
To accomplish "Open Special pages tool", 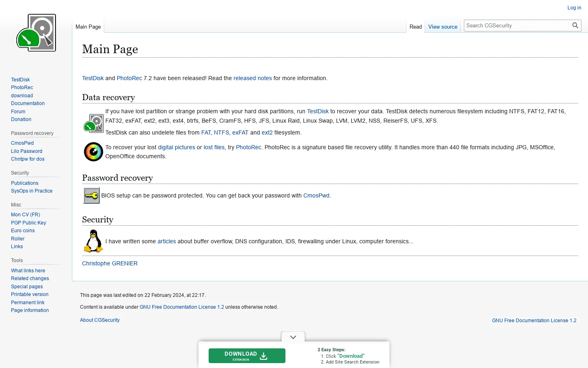I will point(27,287).
